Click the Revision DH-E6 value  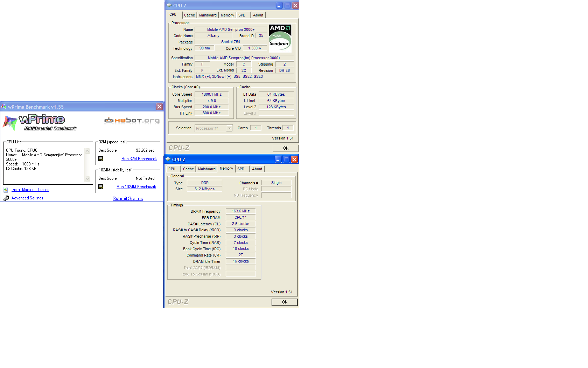(x=285, y=70)
